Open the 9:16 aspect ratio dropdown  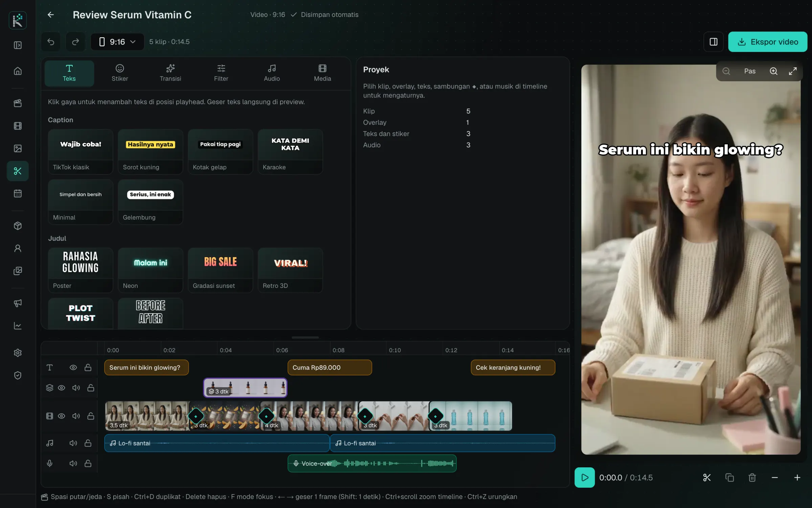(117, 42)
